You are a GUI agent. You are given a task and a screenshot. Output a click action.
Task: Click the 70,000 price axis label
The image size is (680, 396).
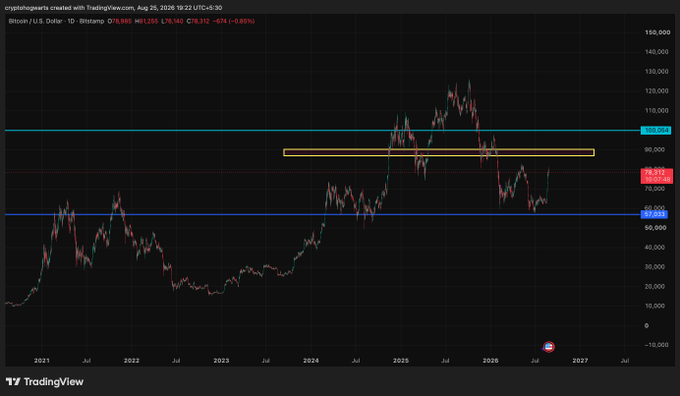[655, 189]
